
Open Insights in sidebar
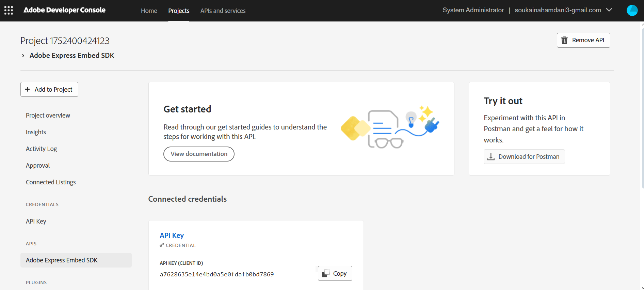36,132
